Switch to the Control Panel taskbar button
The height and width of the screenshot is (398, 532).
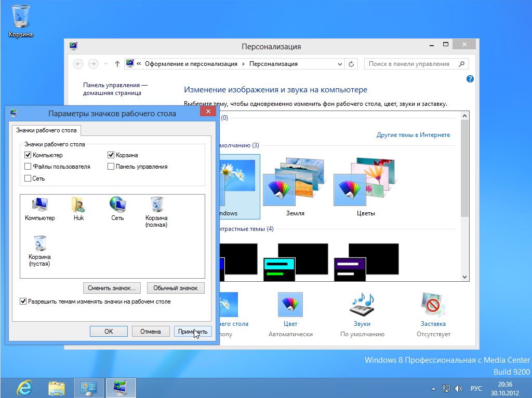pos(88,388)
